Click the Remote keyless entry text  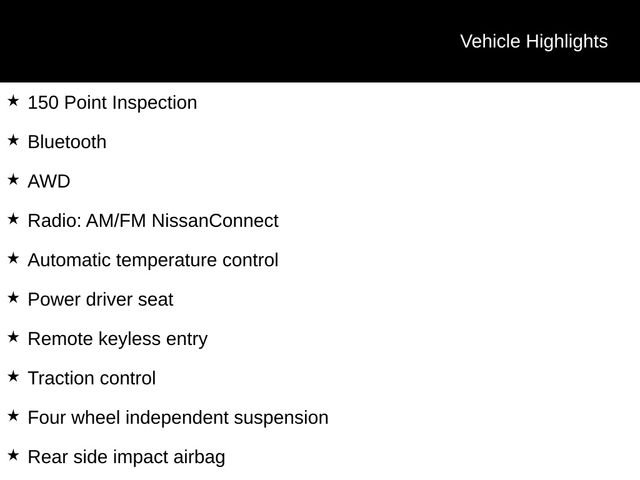click(x=118, y=339)
